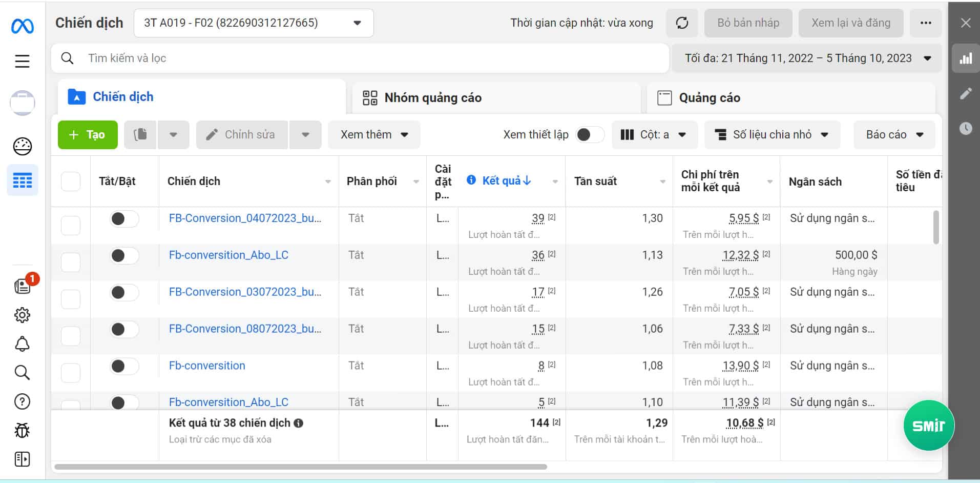
Task: Sort by the Tần suất column header
Action: (595, 181)
